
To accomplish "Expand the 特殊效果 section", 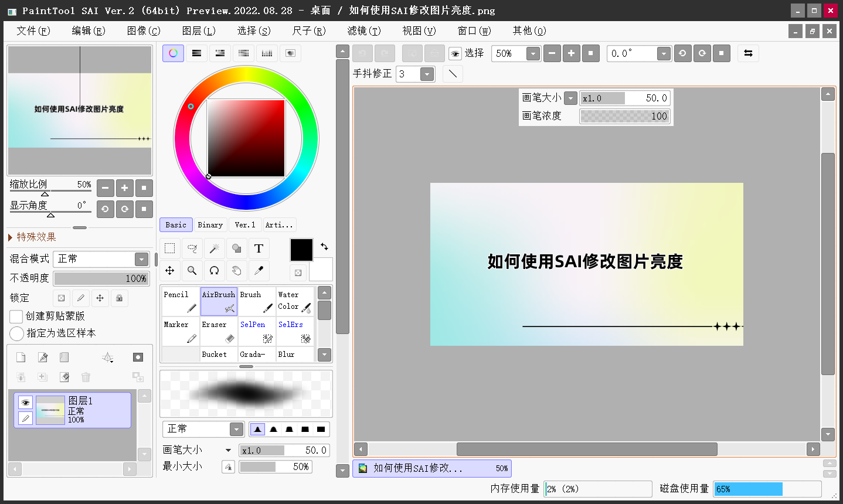I will tap(33, 237).
